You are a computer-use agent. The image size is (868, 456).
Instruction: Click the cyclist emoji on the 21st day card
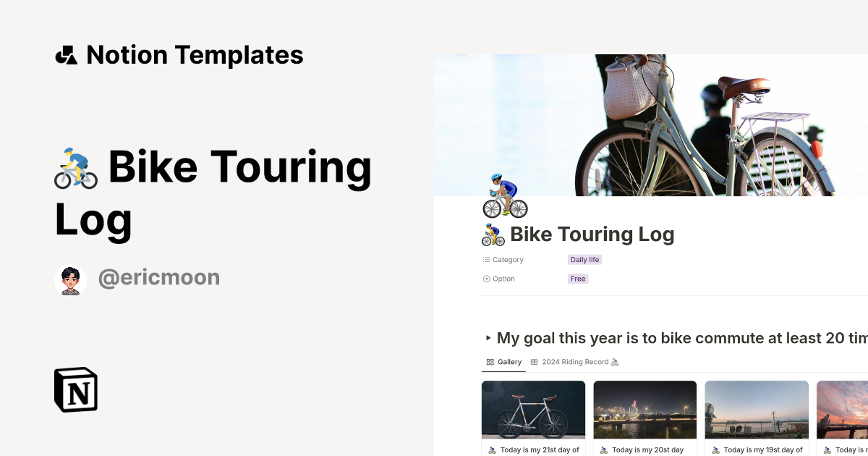coord(491,449)
